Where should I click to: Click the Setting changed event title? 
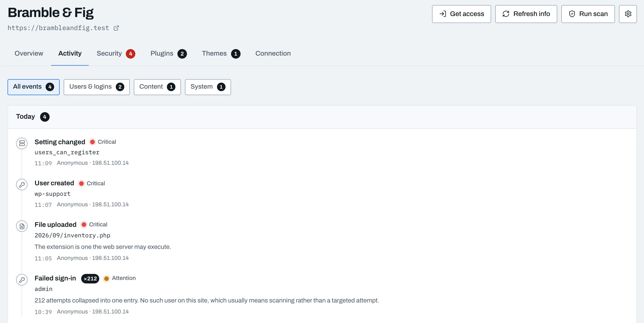60,142
